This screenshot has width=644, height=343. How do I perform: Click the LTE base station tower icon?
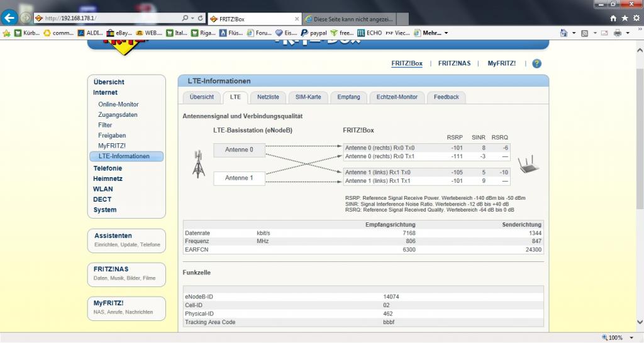click(198, 164)
